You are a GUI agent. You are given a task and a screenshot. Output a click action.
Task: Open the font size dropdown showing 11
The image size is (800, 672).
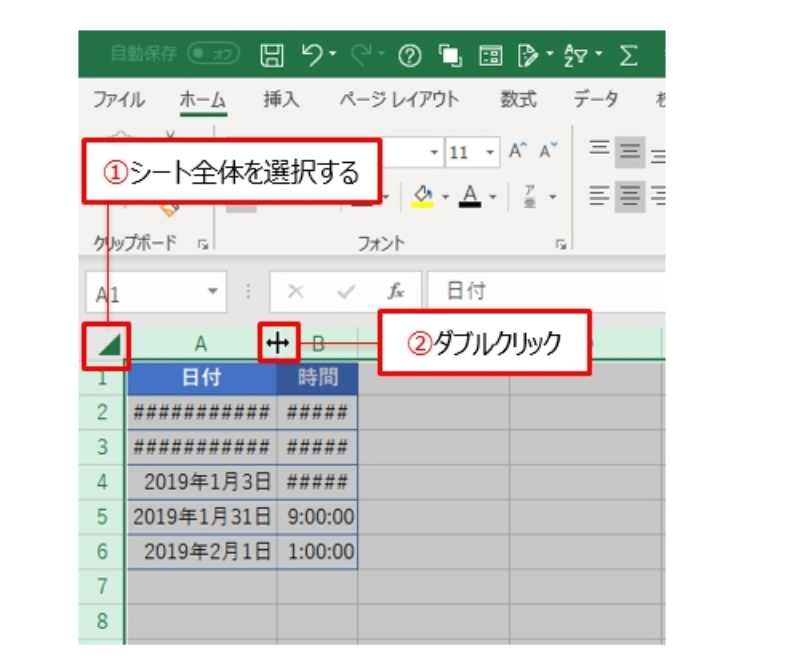[x=490, y=153]
